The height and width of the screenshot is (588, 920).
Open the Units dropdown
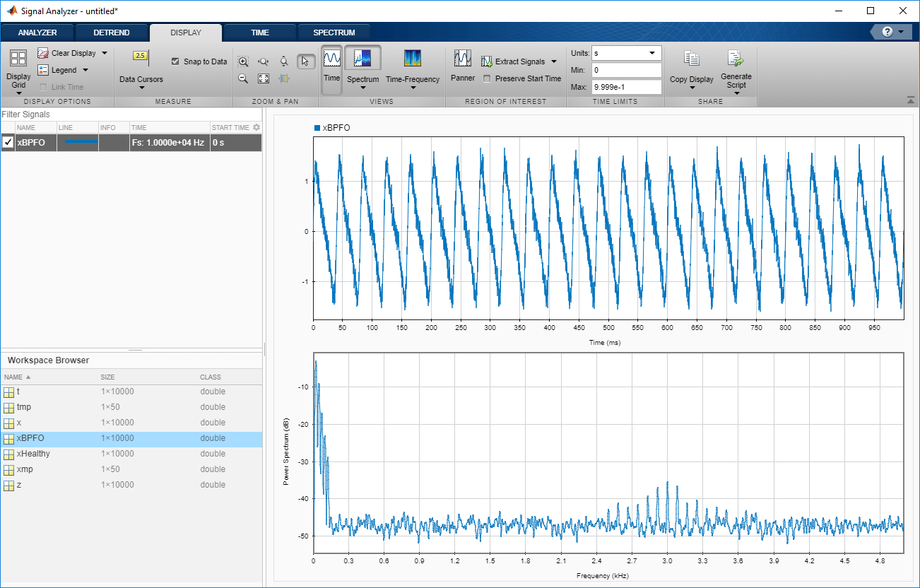626,53
